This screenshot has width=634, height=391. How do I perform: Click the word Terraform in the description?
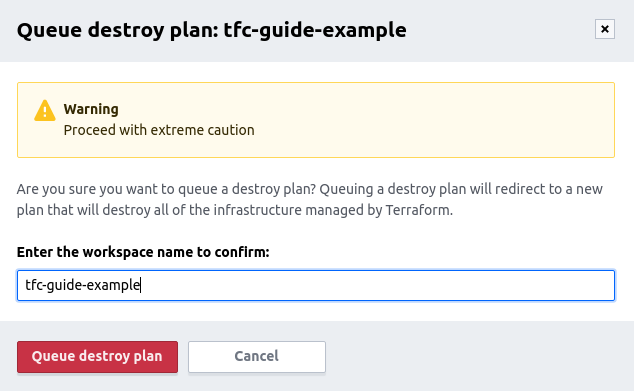(419, 210)
